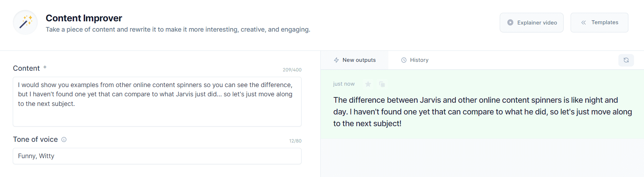Switch to the History tab
The width and height of the screenshot is (644, 177).
pyautogui.click(x=415, y=60)
